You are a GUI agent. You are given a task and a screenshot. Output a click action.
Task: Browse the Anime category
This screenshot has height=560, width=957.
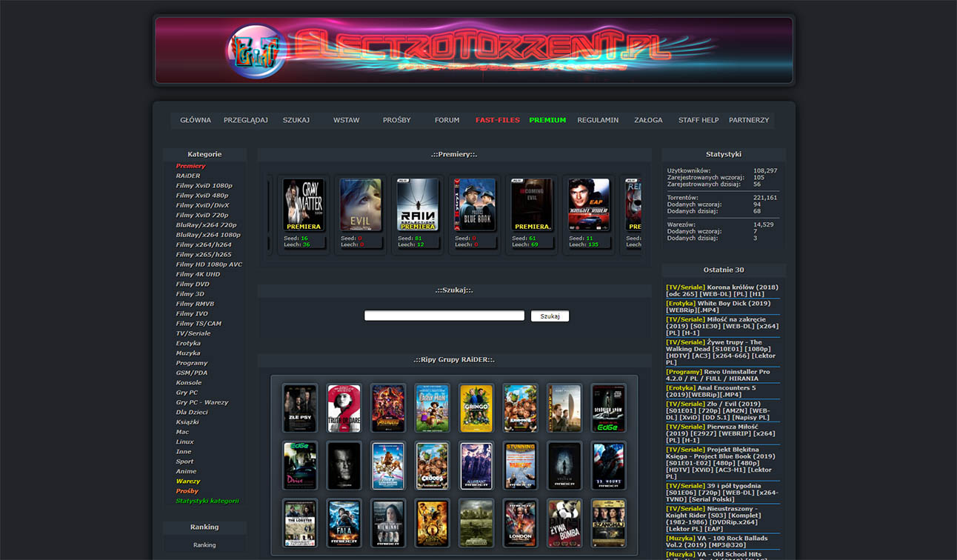pyautogui.click(x=186, y=471)
